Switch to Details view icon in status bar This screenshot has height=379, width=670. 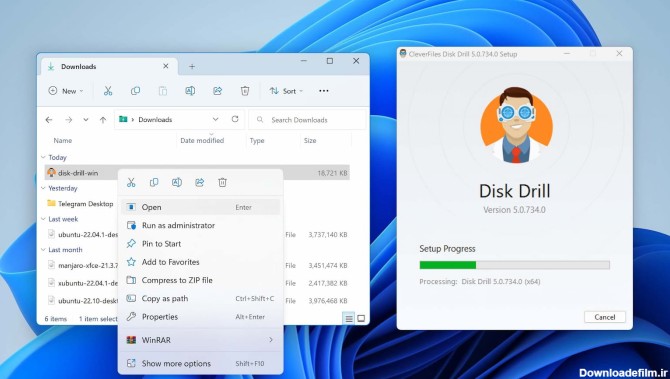tap(349, 318)
